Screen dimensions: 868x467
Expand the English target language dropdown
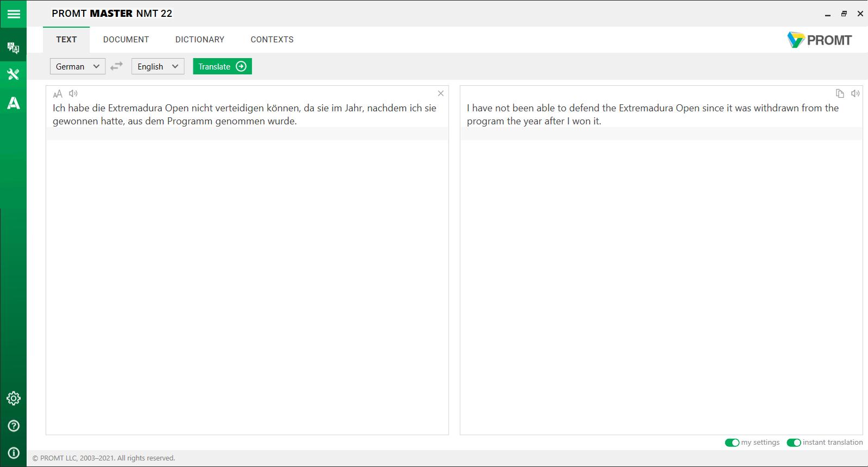pos(158,66)
